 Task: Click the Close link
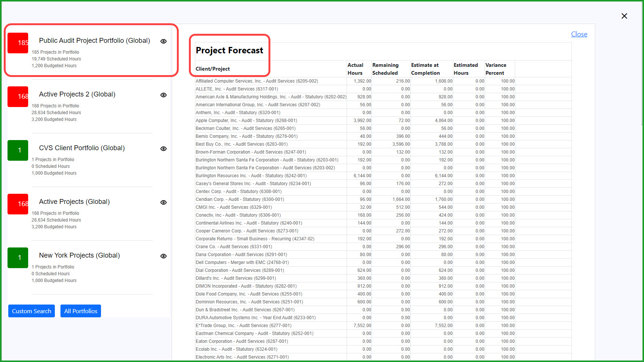point(579,34)
